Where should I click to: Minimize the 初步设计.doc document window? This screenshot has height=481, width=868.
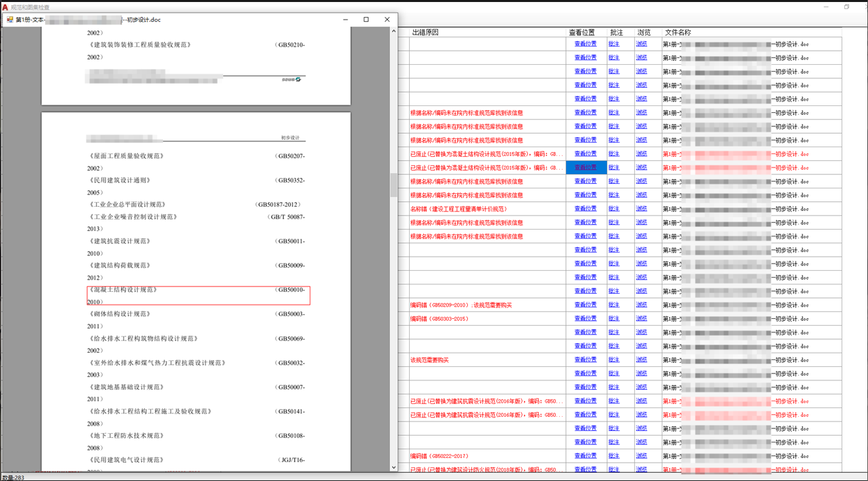(345, 20)
